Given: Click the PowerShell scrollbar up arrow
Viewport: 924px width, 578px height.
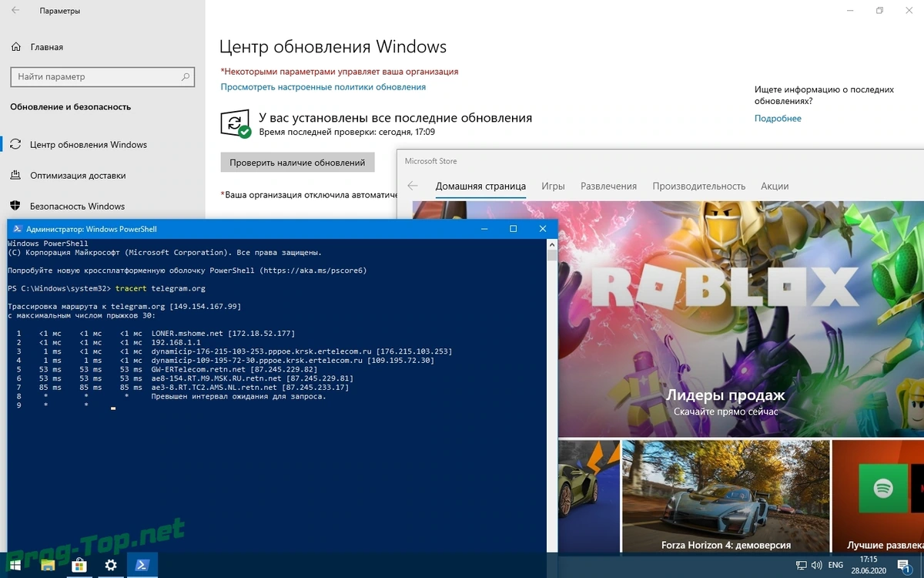Looking at the screenshot, I should [x=551, y=244].
